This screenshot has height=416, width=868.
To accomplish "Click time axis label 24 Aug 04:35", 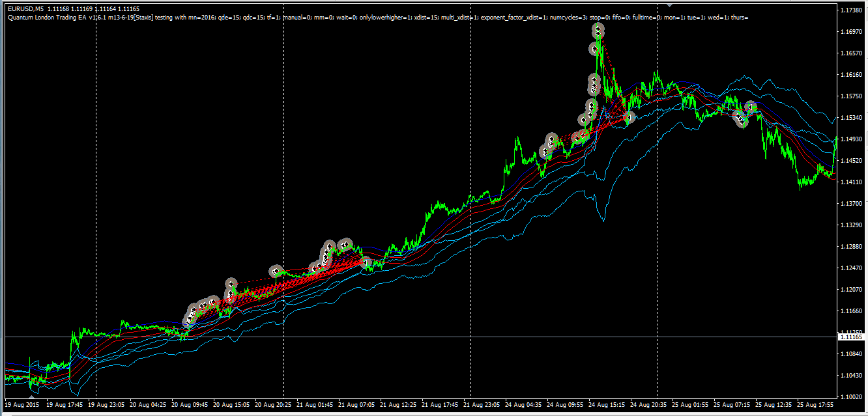I will (525, 404).
